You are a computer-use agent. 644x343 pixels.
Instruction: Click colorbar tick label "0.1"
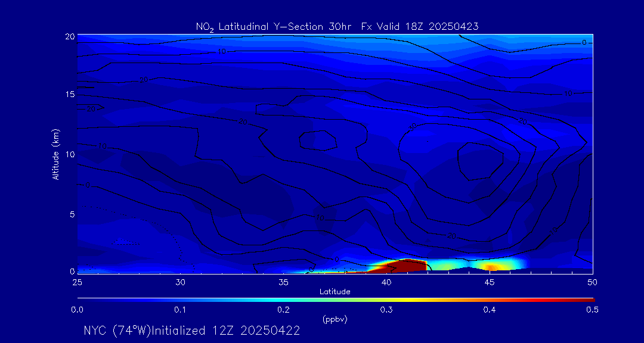180,310
